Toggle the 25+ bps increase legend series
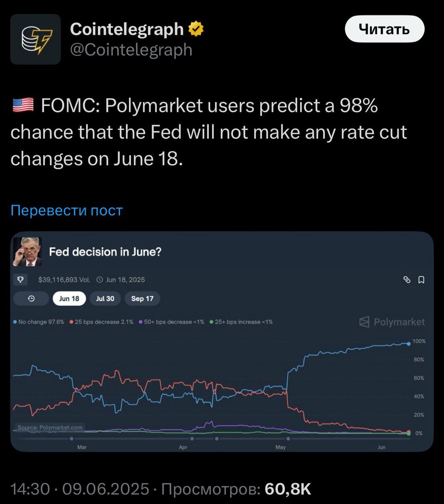444x504 pixels. point(241,322)
